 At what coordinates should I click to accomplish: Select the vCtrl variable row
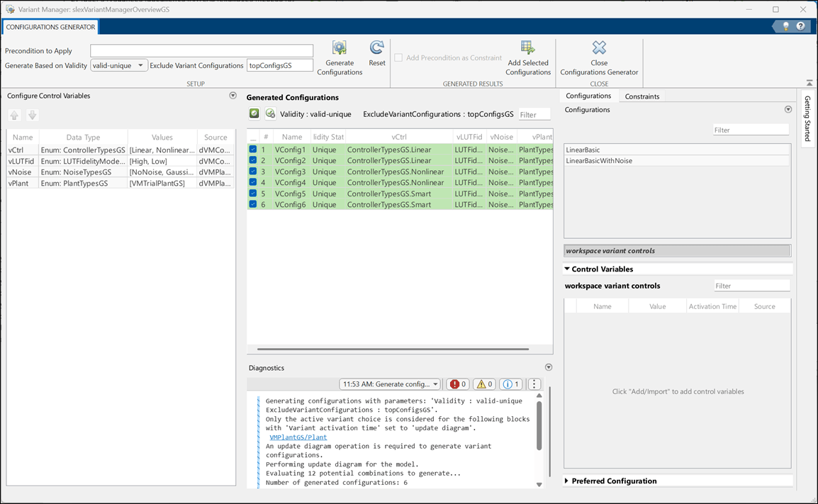[120, 150]
